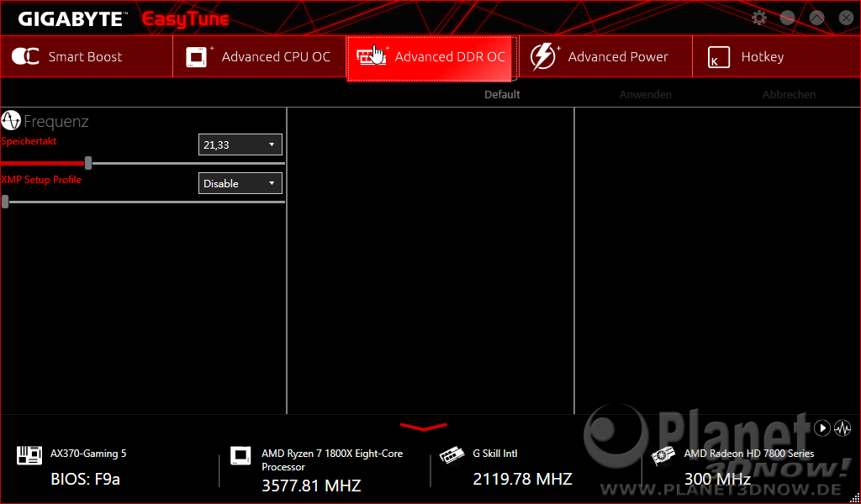
Task: Click the XMP Setup Profile label
Action: pos(41,179)
